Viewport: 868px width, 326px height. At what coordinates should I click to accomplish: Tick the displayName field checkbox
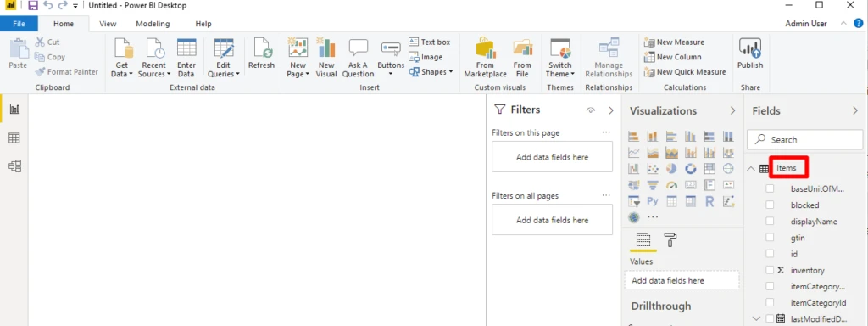(x=770, y=222)
